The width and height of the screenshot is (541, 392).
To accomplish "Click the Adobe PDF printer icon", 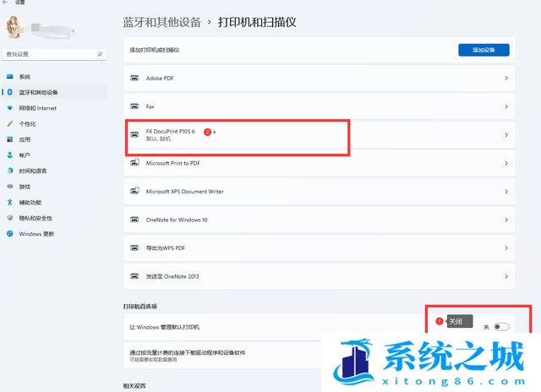I will point(134,79).
